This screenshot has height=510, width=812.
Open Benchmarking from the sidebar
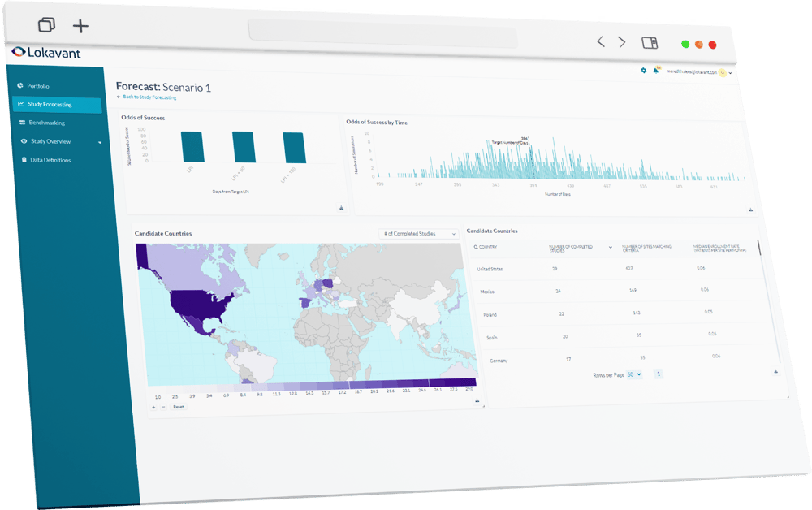click(x=46, y=123)
